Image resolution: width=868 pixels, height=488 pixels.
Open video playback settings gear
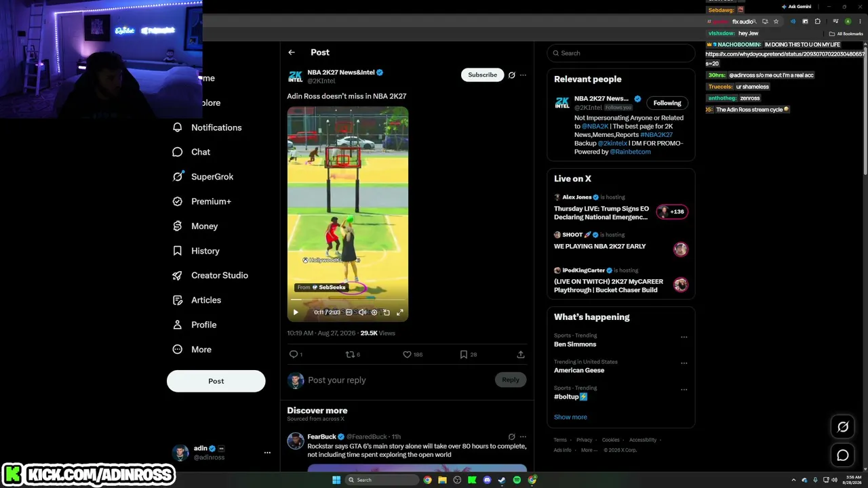pyautogui.click(x=374, y=312)
